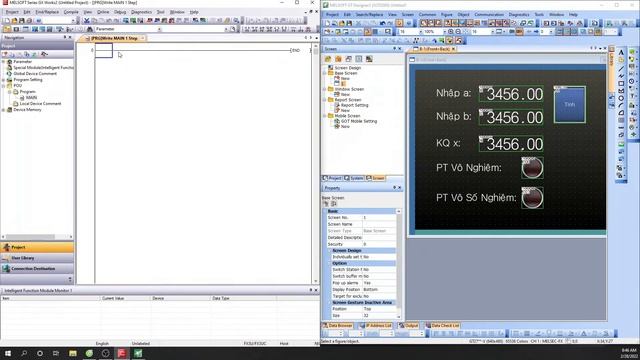Click Task View icon on taskbar
Screen dimensions: 640x360
(x=56, y=353)
